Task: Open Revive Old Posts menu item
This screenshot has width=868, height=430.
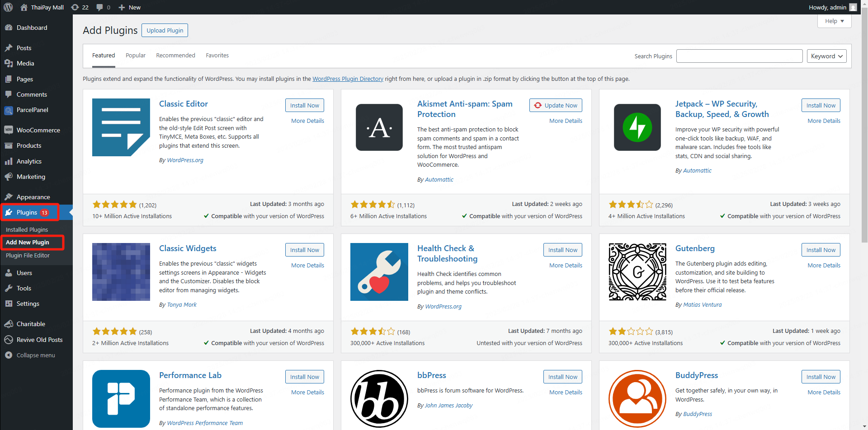Action: point(39,340)
